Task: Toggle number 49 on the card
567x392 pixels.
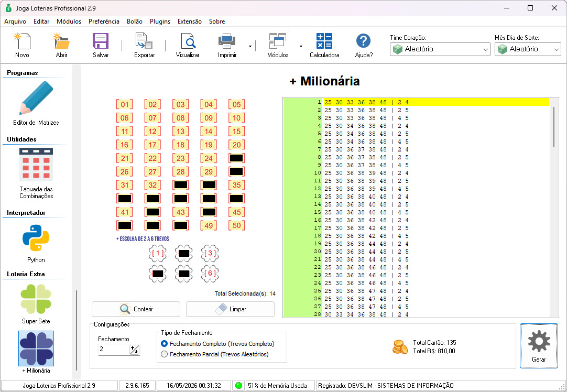Action: coord(209,226)
